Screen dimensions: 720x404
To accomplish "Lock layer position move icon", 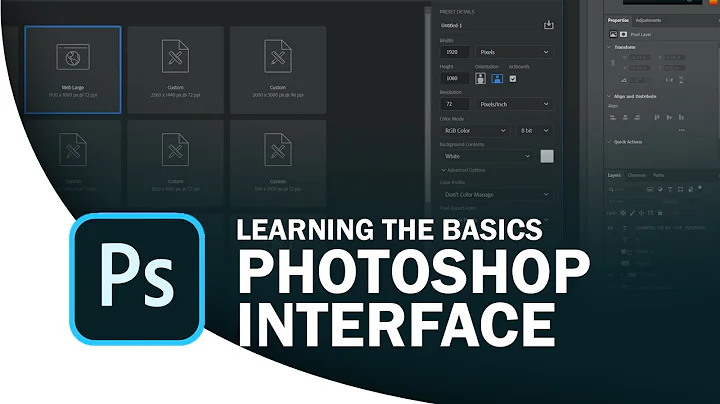I will click(x=641, y=213).
